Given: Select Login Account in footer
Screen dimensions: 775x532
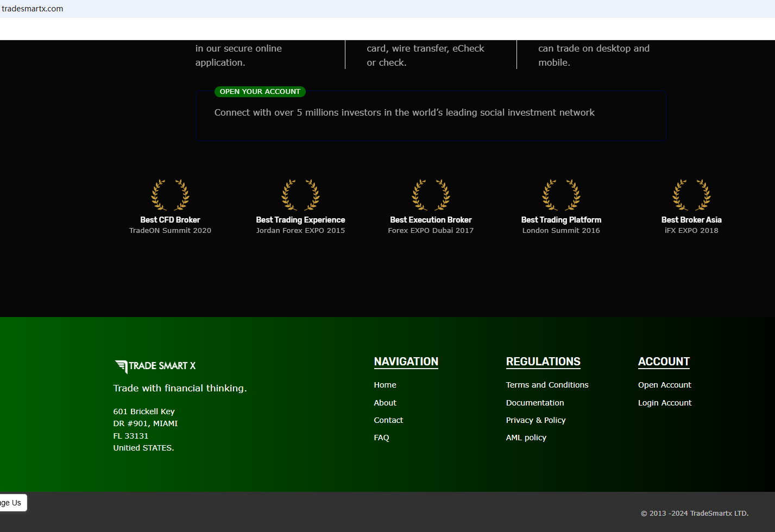Looking at the screenshot, I should [665, 403].
